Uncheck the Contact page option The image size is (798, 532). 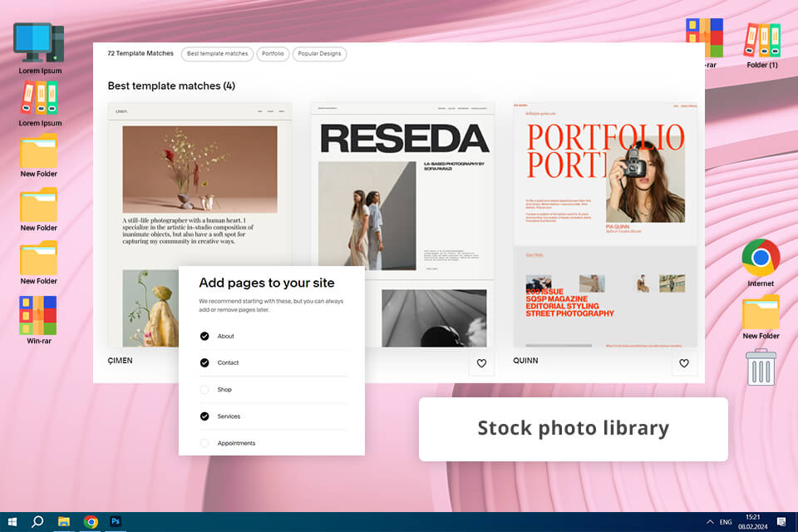pos(204,362)
